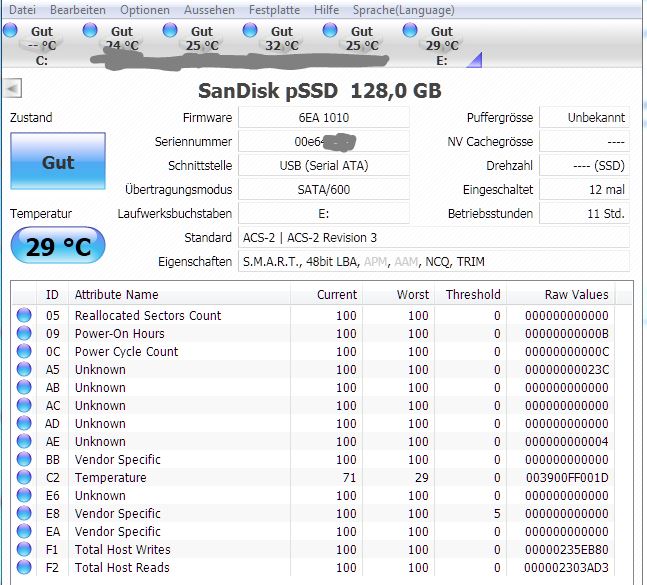Select the Reallocated Sectors Count attribute name
The width and height of the screenshot is (647, 585).
(x=148, y=316)
